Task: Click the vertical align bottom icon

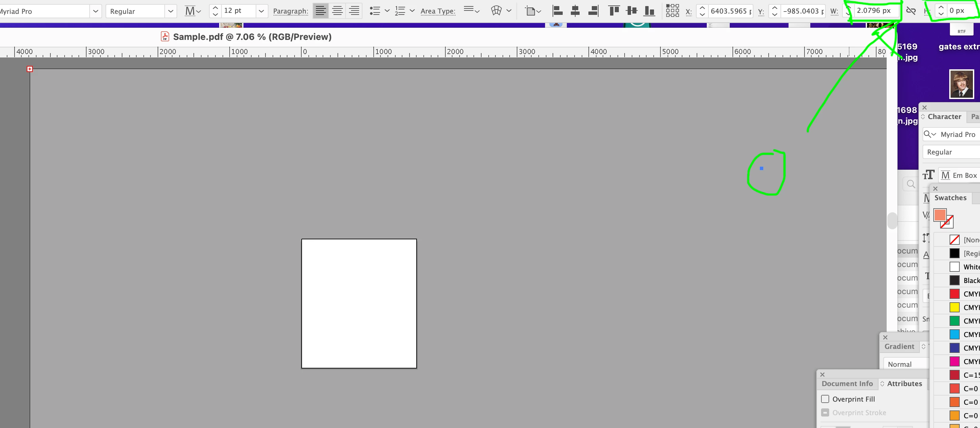Action: pyautogui.click(x=649, y=11)
